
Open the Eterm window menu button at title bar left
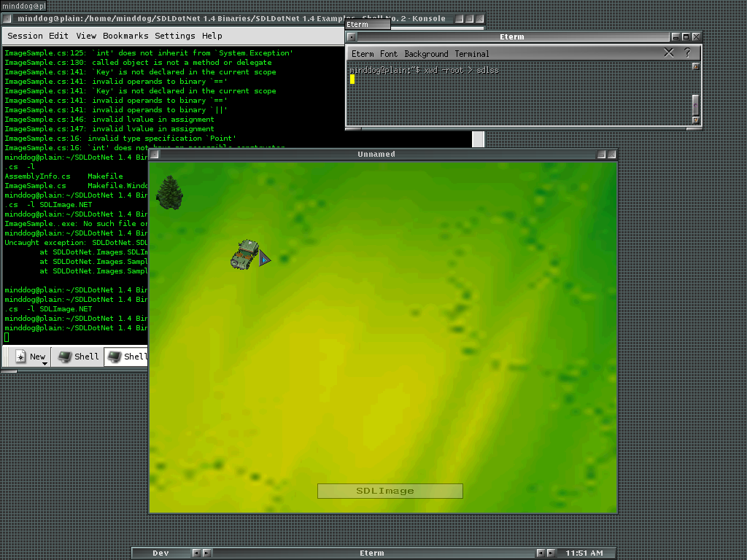click(352, 36)
